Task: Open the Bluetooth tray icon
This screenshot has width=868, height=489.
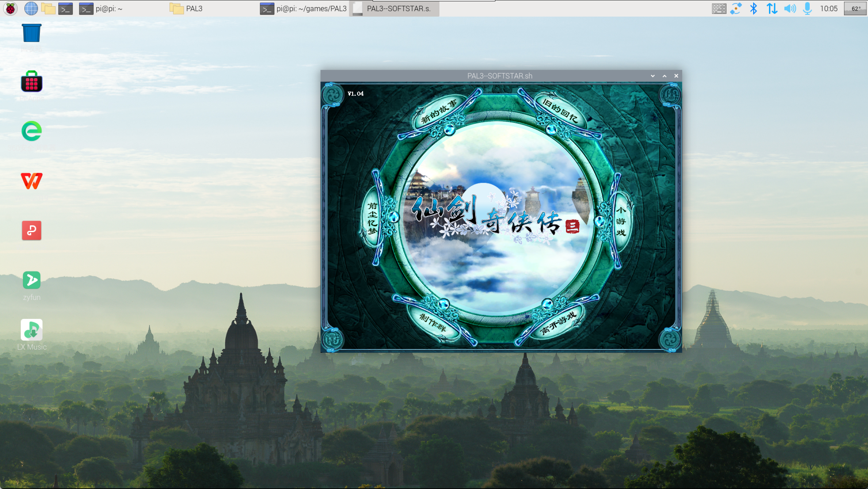Action: pos(753,8)
